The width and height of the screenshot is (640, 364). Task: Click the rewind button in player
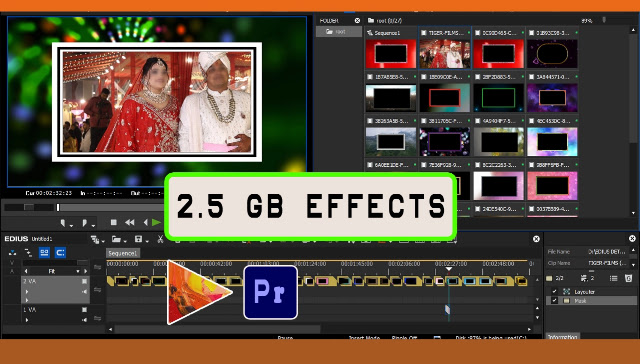coord(130,222)
